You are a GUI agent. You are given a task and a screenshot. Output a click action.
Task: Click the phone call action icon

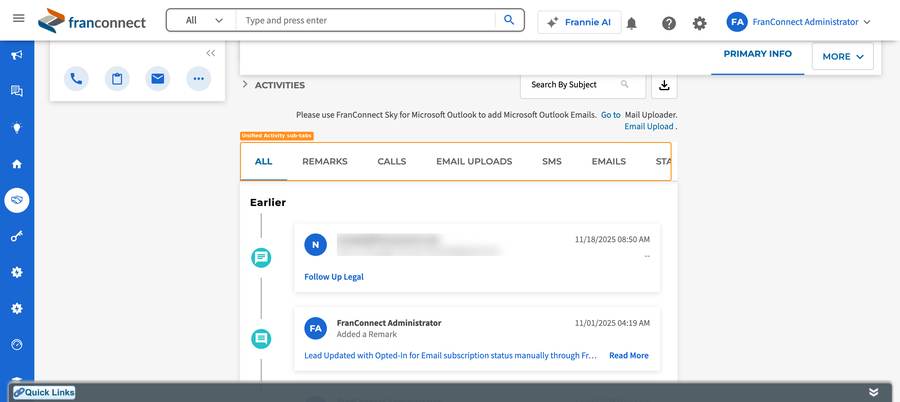click(x=76, y=79)
